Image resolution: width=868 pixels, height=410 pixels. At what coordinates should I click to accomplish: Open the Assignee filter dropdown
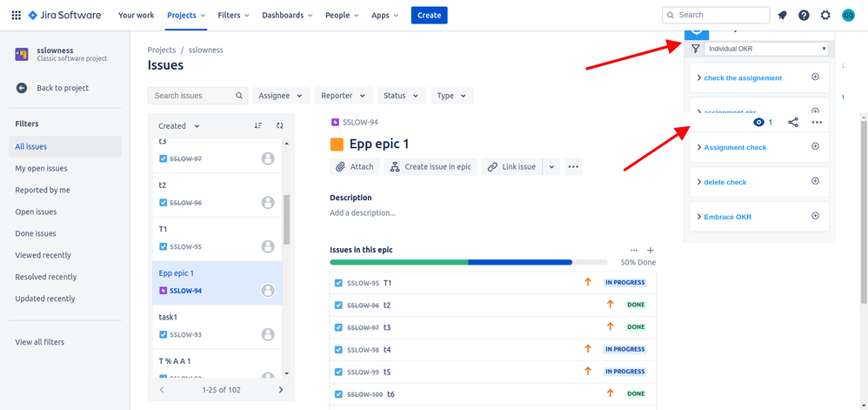281,95
